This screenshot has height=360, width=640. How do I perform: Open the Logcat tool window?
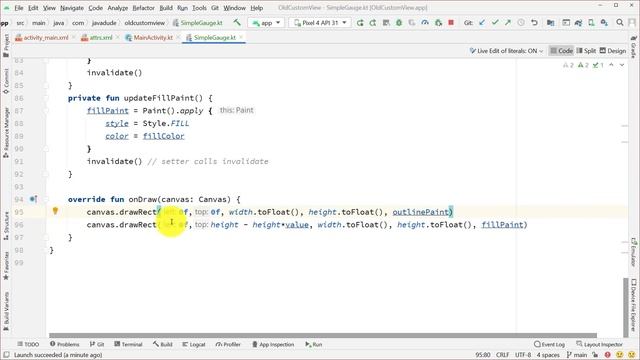coord(194,344)
